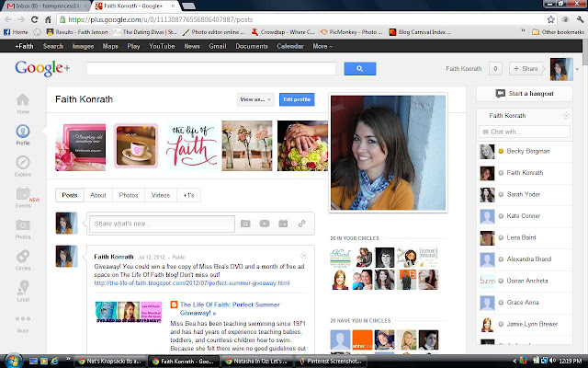Viewport: 588px width, 368px height.
Task: Start a hangout
Action: point(525,94)
